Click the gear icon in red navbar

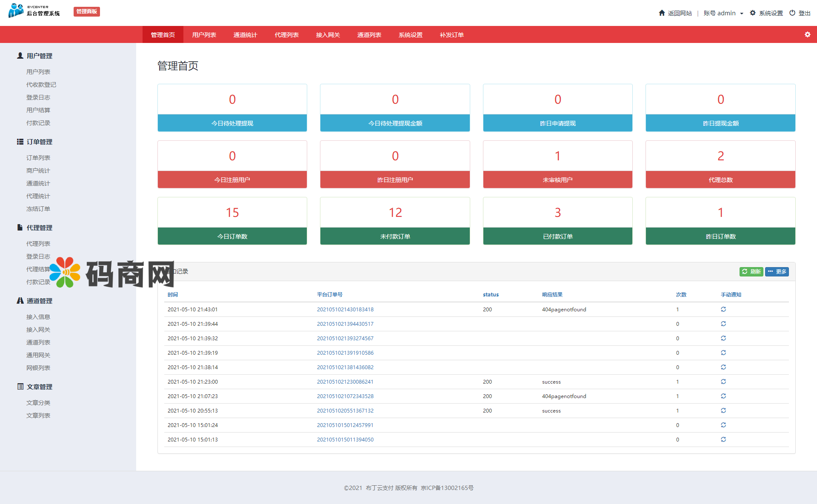click(807, 34)
